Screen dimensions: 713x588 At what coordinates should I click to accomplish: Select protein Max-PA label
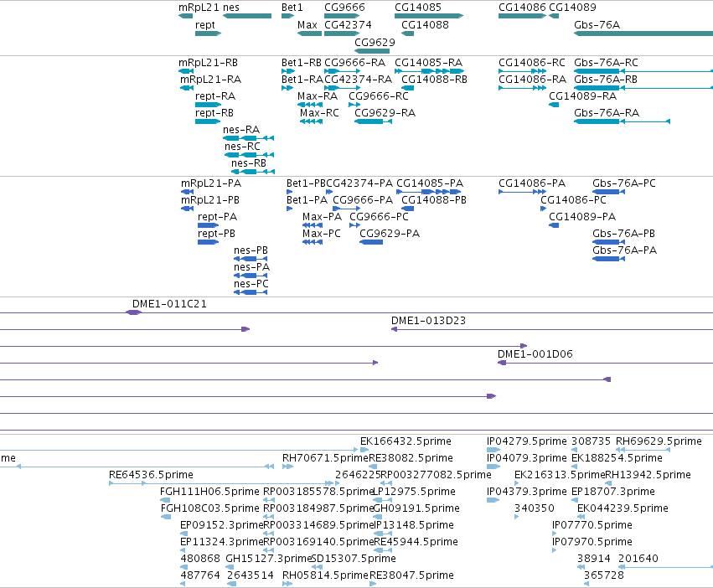pyautogui.click(x=322, y=217)
